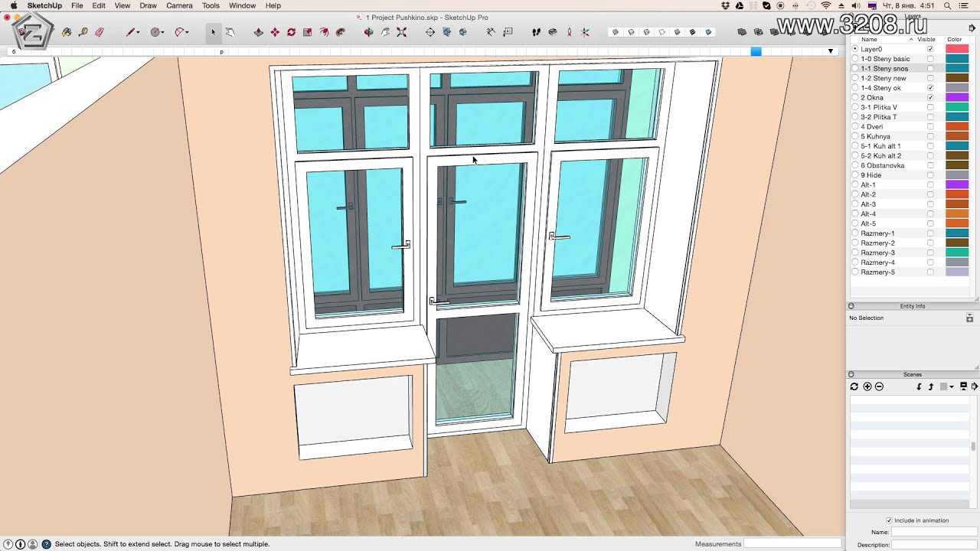
Task: Select the arrow Select tool
Action: 214,32
